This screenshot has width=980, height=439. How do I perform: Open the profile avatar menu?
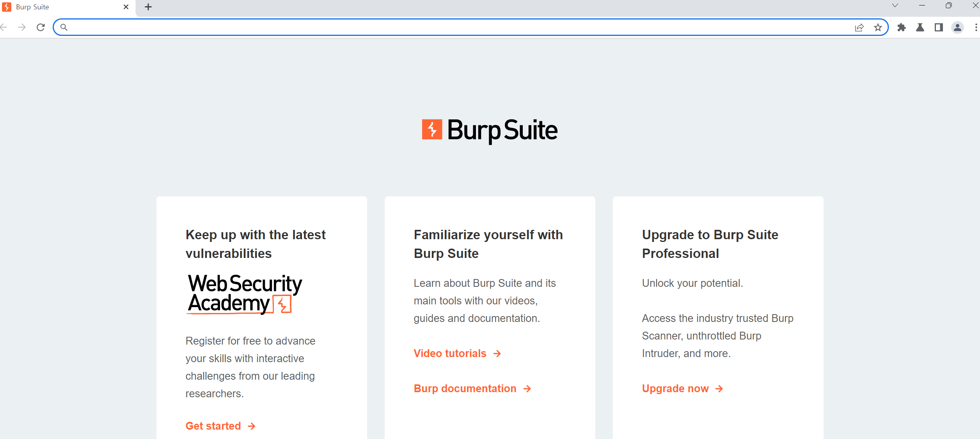(957, 27)
